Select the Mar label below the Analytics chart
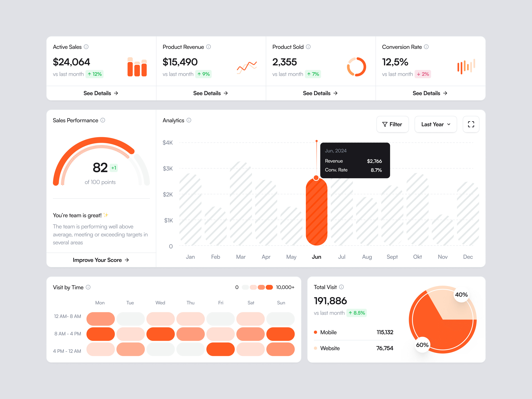The width and height of the screenshot is (532, 399). coord(241,257)
